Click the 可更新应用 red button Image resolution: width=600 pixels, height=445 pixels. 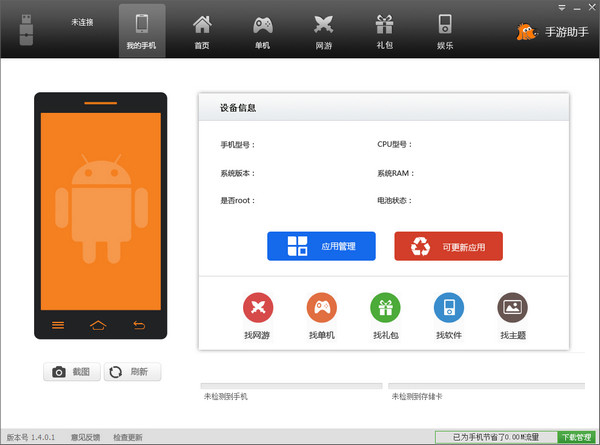pyautogui.click(x=448, y=246)
